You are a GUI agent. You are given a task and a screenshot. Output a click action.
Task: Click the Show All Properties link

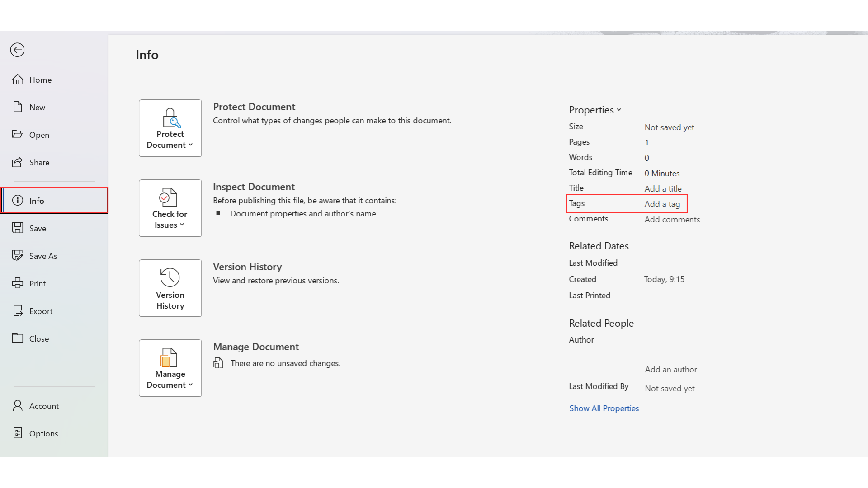(x=604, y=408)
